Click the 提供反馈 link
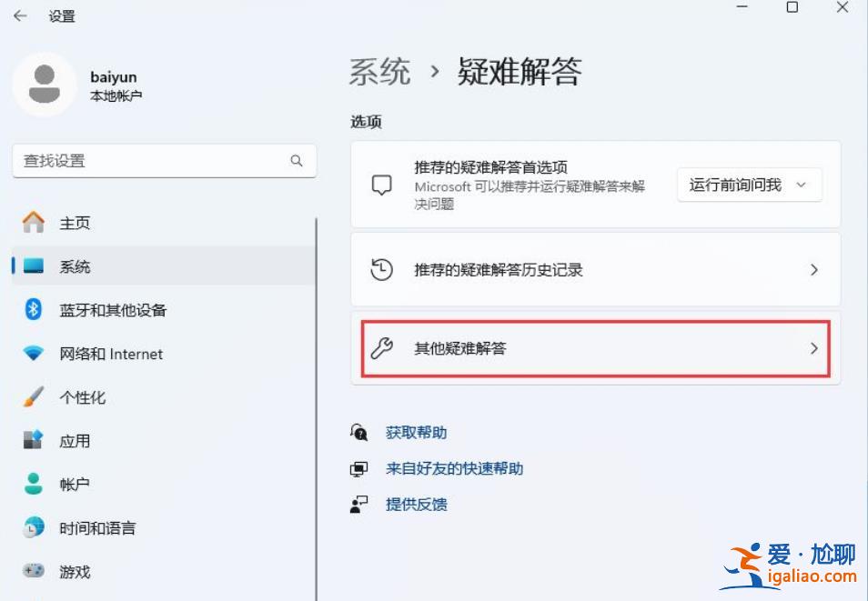This screenshot has height=601, width=868. click(x=416, y=504)
